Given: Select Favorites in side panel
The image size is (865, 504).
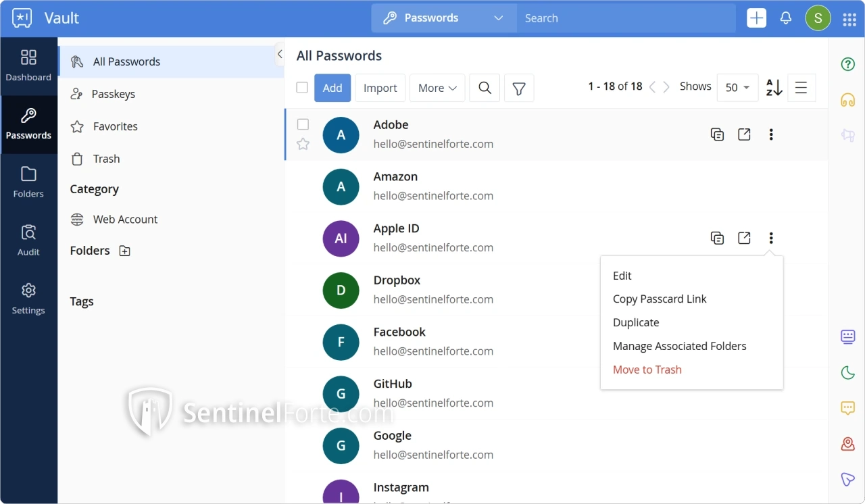Looking at the screenshot, I should 171,126.
